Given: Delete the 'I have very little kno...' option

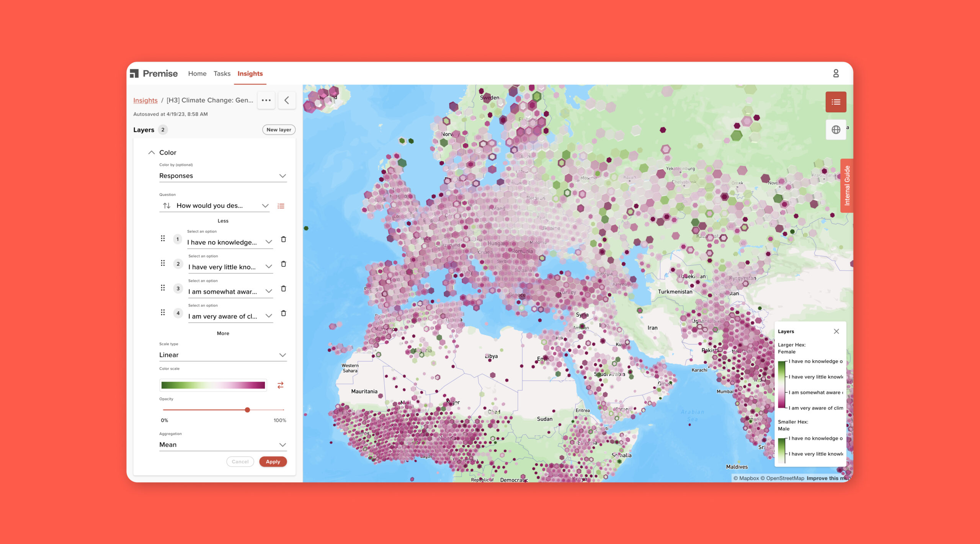Looking at the screenshot, I should coord(283,264).
